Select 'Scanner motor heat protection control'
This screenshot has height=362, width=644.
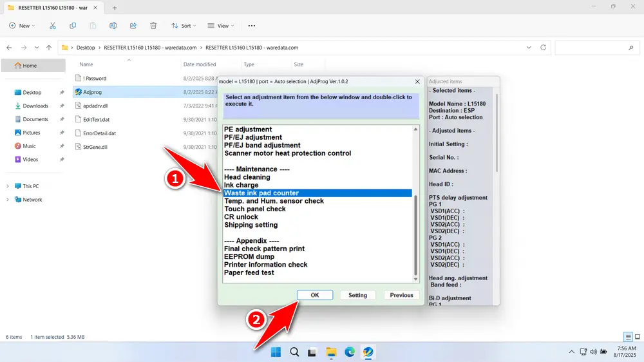(x=287, y=153)
